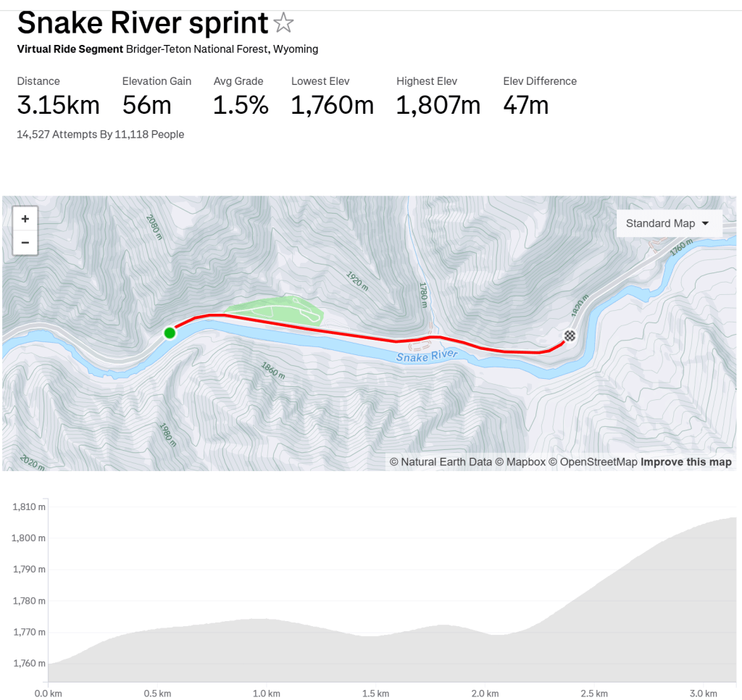This screenshot has width=742, height=700.
Task: Click the green segment start marker
Action: click(x=170, y=333)
